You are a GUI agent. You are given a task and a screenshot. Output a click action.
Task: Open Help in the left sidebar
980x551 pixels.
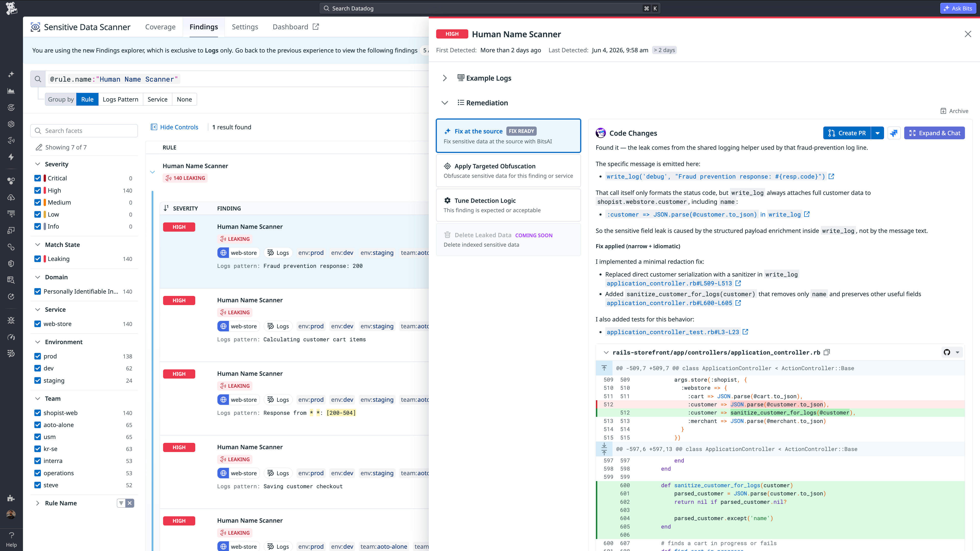[11, 540]
